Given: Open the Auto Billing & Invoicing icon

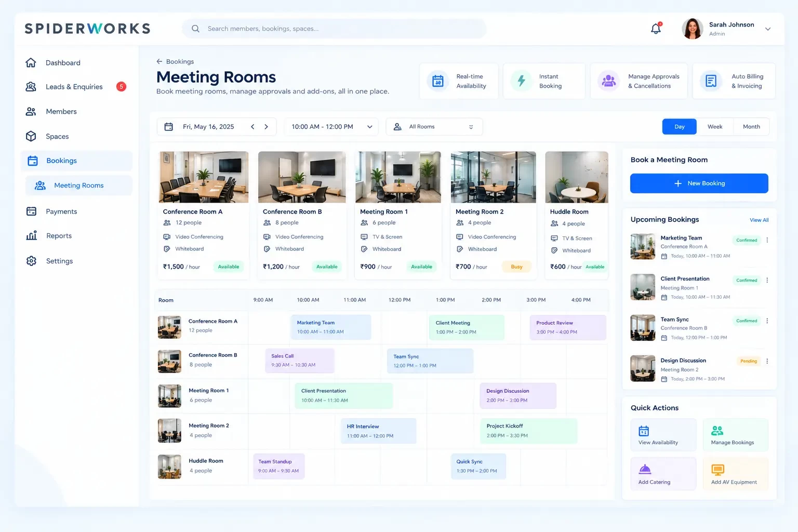Looking at the screenshot, I should click(x=711, y=81).
